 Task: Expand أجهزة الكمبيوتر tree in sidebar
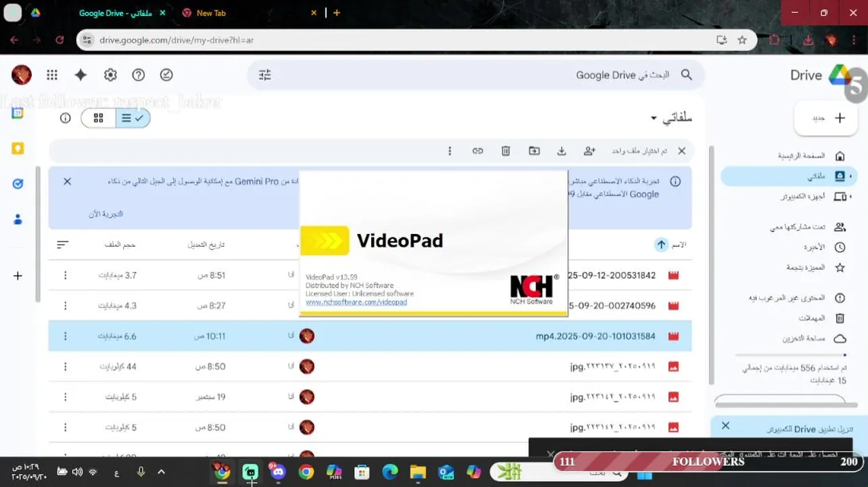pyautogui.click(x=850, y=197)
